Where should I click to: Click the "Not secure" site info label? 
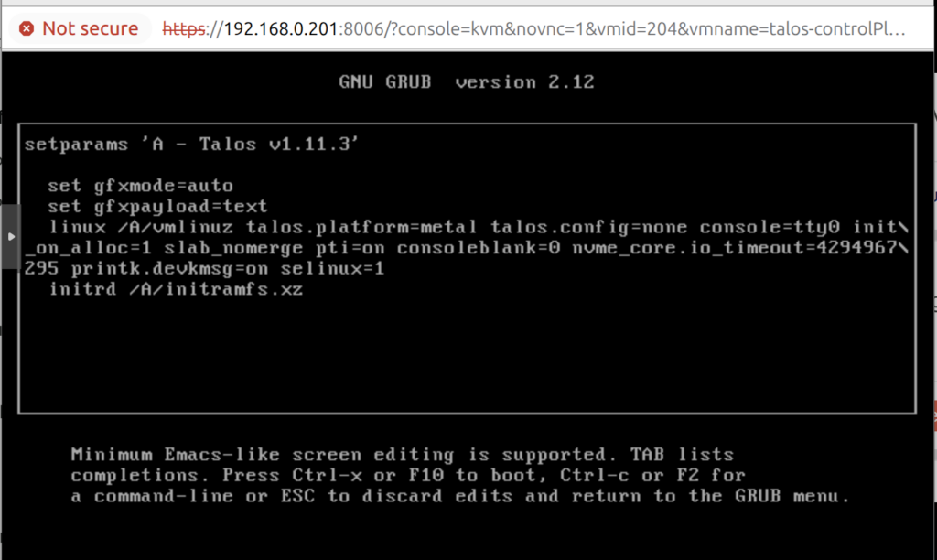[90, 28]
